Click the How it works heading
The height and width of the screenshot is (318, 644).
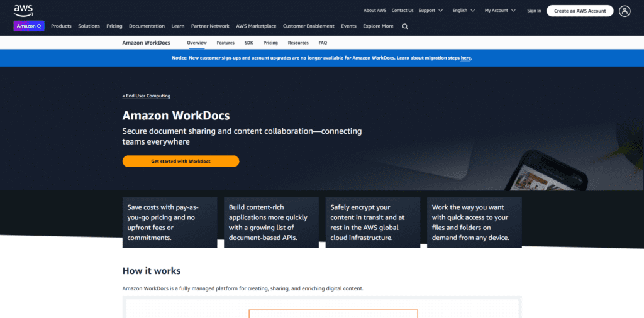[152, 271]
